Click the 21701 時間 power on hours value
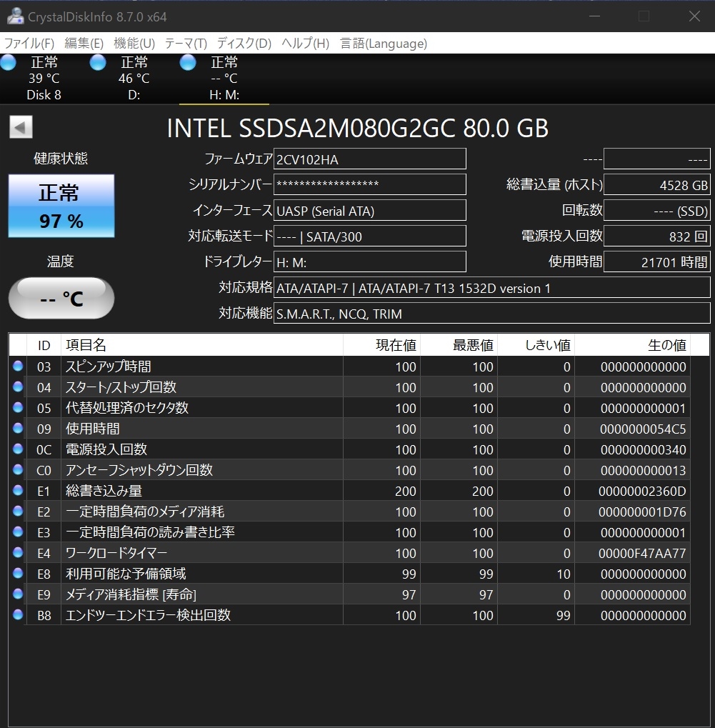 coord(657,262)
